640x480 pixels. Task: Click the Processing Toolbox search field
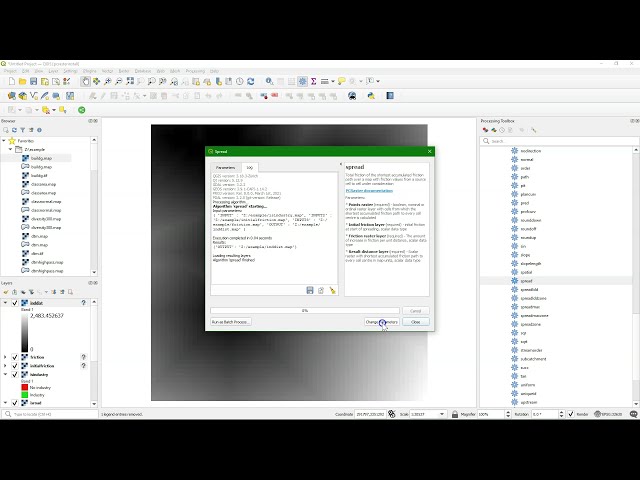(559, 141)
